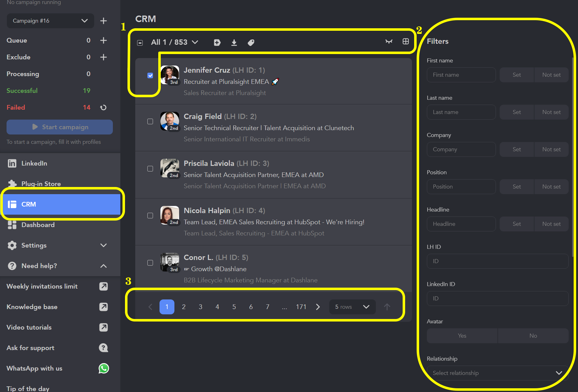
Task: Add profiles to Exclude list plus
Action: click(x=104, y=57)
